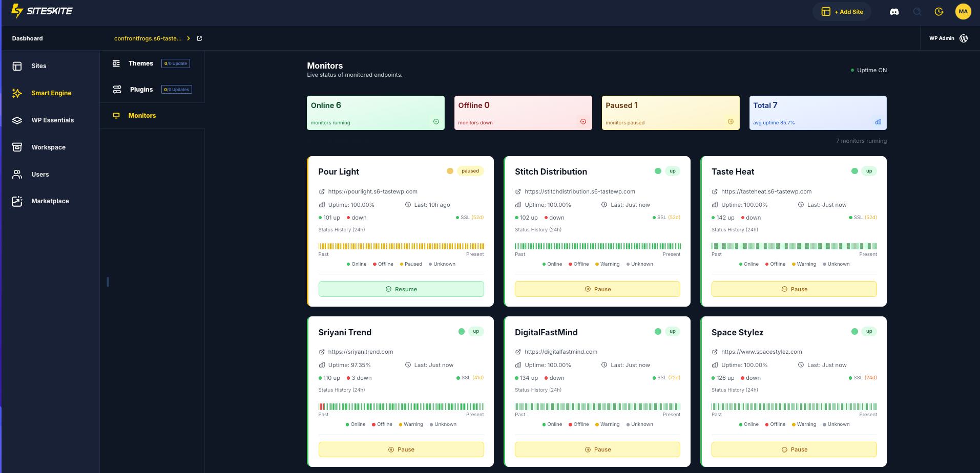Switch to the Plugins tab
This screenshot has width=980, height=473.
[x=141, y=90]
